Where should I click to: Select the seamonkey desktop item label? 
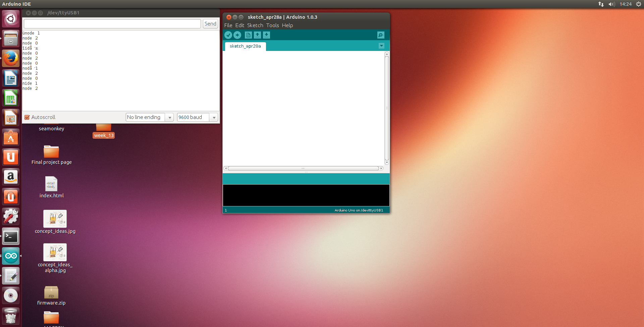tap(51, 129)
